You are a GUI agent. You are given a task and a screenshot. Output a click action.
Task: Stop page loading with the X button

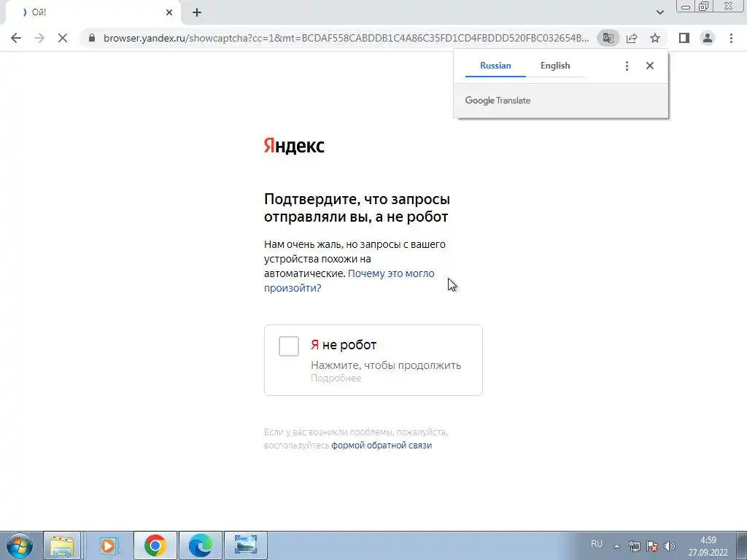63,38
